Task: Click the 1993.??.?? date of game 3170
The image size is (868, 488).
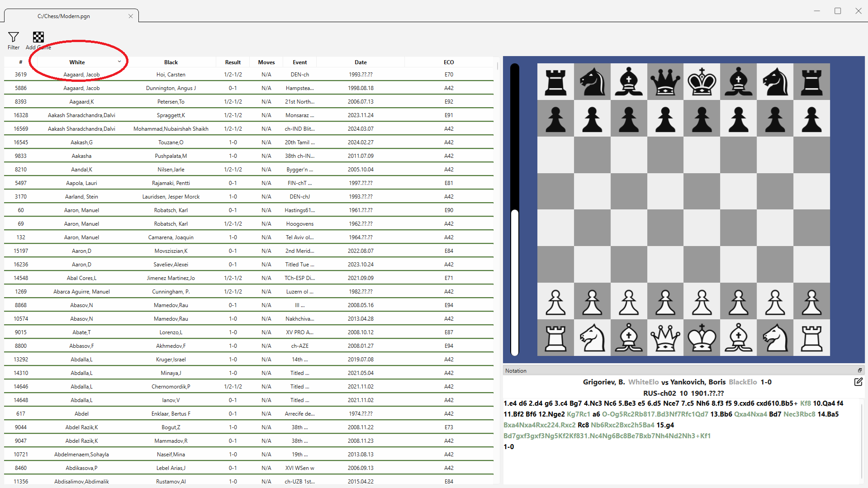Action: pos(360,197)
